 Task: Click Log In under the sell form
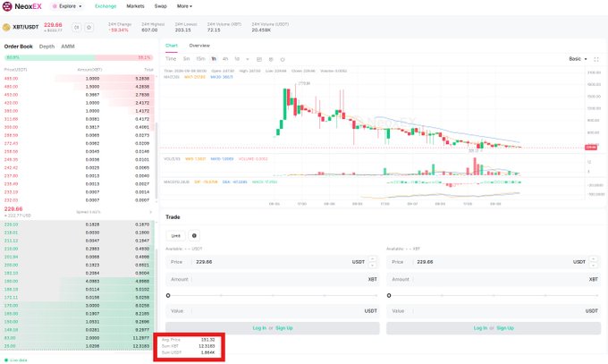[480, 328]
